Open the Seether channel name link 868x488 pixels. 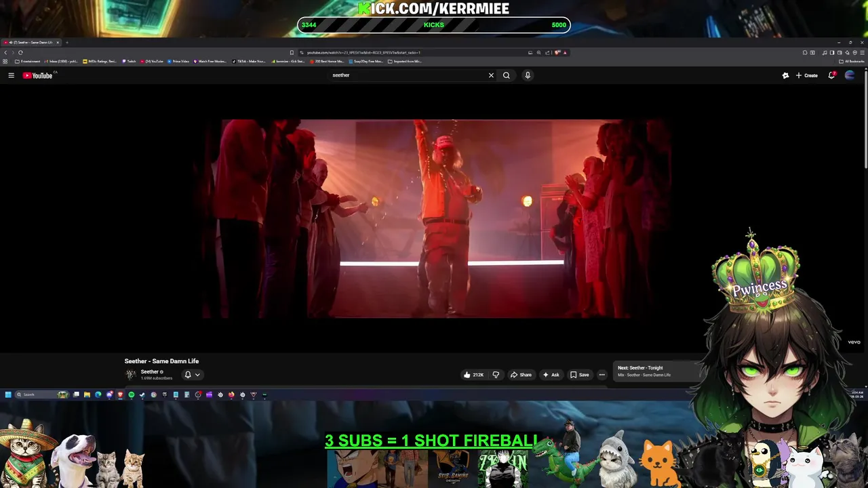coord(150,371)
